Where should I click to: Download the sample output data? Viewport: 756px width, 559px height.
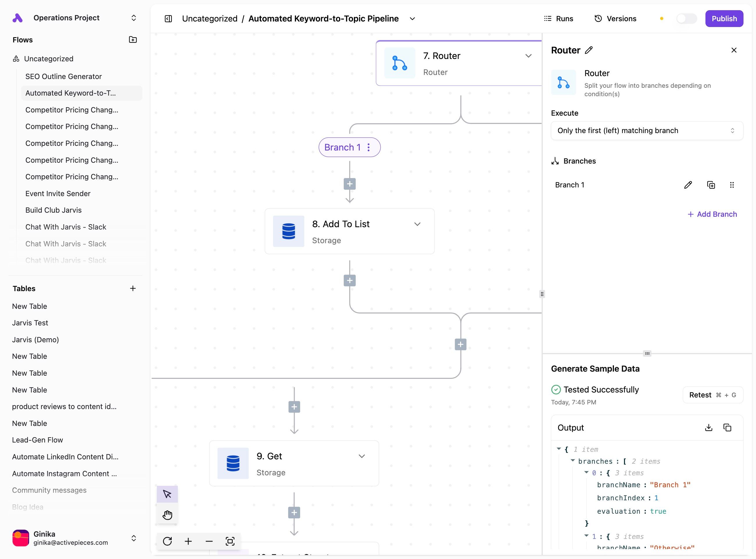[709, 428]
